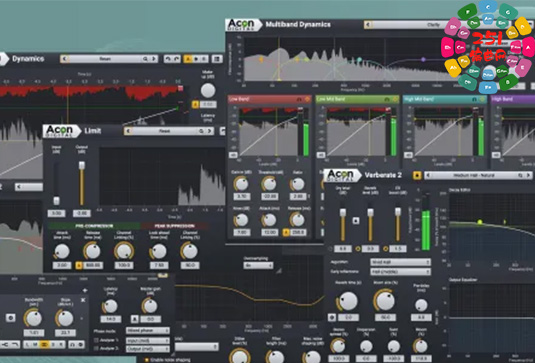Click the second filter shape icon in EQ
The width and height of the screenshot is (535, 363).
pyautogui.click(x=15, y=345)
